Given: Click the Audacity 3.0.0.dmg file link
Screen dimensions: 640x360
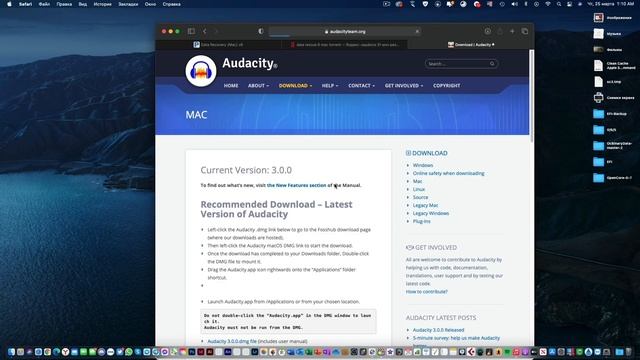Looking at the screenshot, I should point(232,341).
